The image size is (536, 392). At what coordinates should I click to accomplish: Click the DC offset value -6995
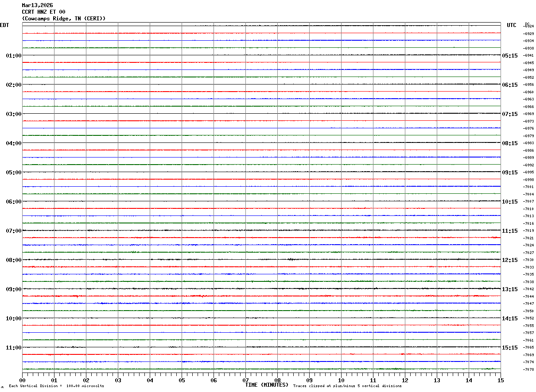tap(528, 172)
